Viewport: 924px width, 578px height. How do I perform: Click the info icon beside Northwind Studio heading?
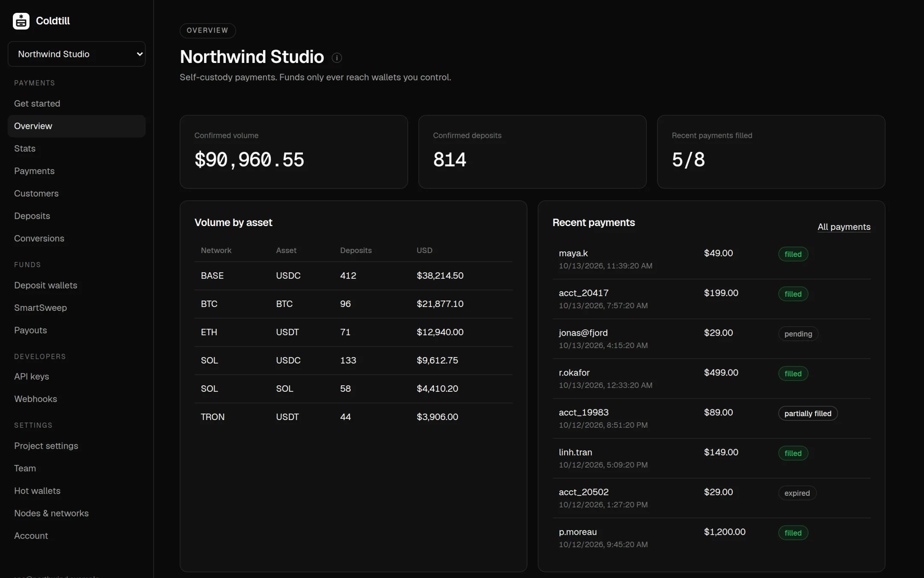coord(337,58)
